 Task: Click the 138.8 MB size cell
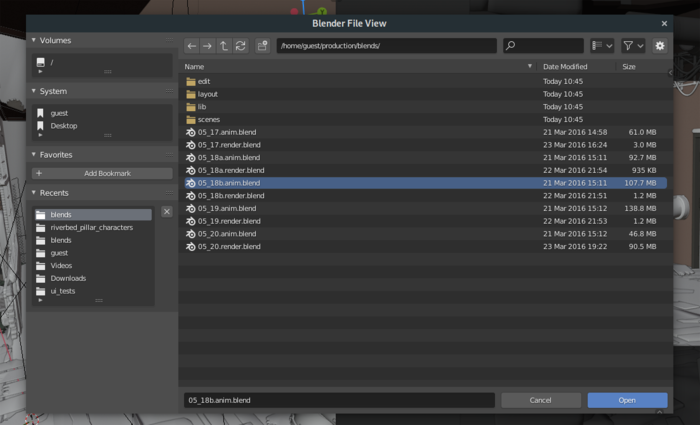click(x=640, y=208)
